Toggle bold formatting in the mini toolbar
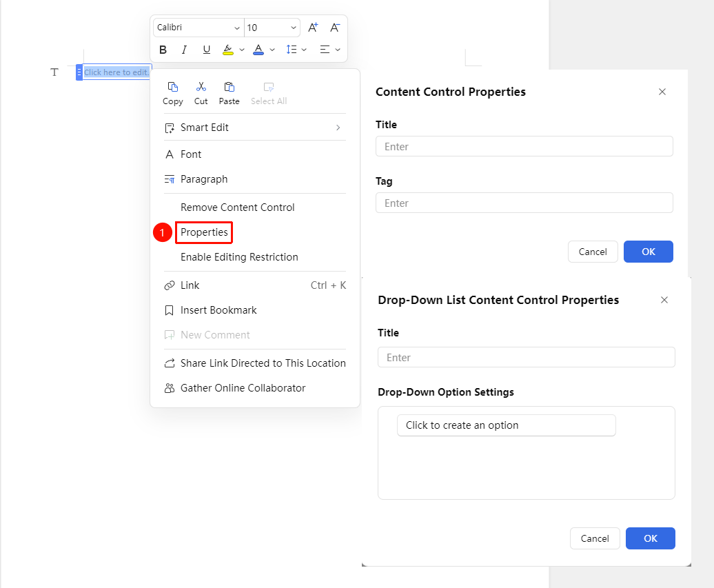714x588 pixels. pyautogui.click(x=163, y=50)
